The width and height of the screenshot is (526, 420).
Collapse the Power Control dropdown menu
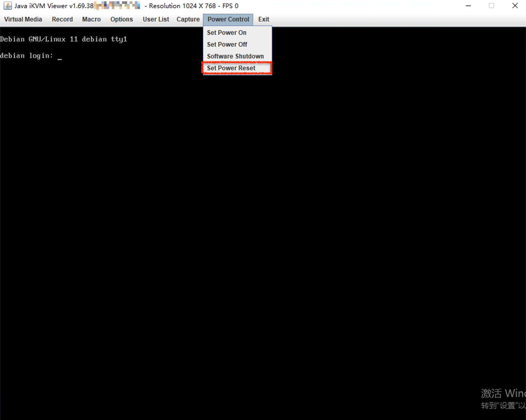click(x=228, y=19)
